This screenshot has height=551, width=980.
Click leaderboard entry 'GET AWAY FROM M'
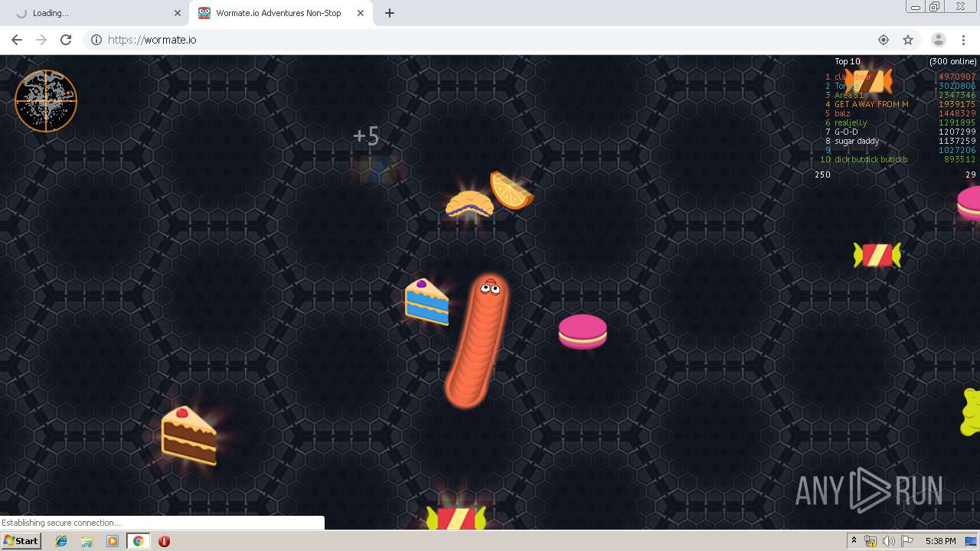[x=871, y=104]
